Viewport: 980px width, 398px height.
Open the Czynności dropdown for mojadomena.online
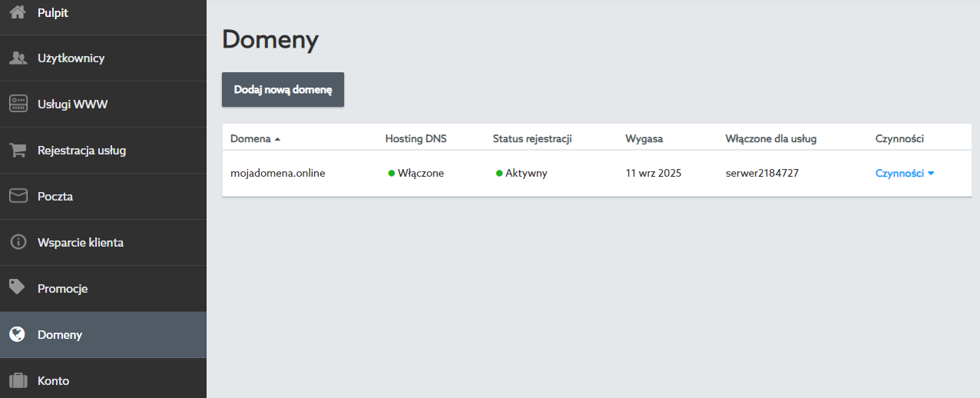[904, 174]
